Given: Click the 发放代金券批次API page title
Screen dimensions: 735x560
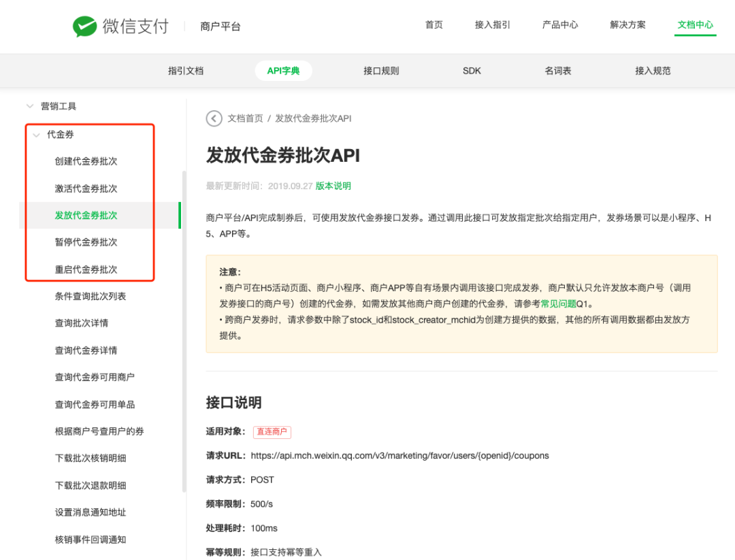Looking at the screenshot, I should pos(283,155).
